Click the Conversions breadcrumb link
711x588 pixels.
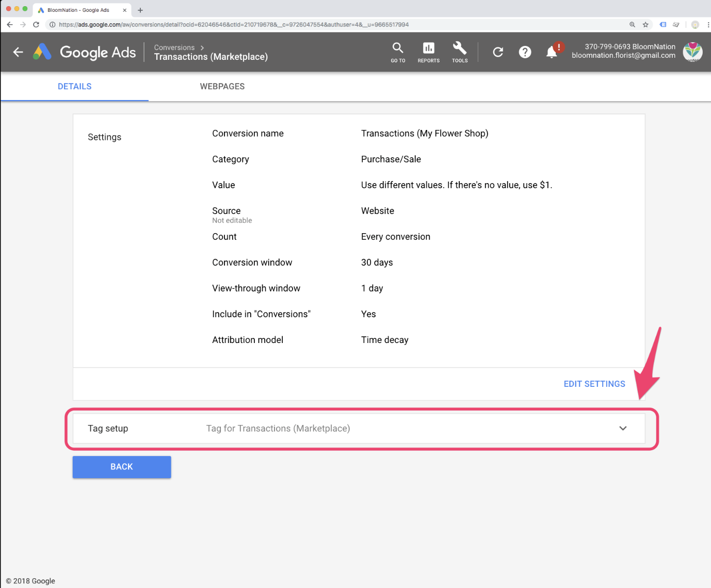tap(174, 47)
